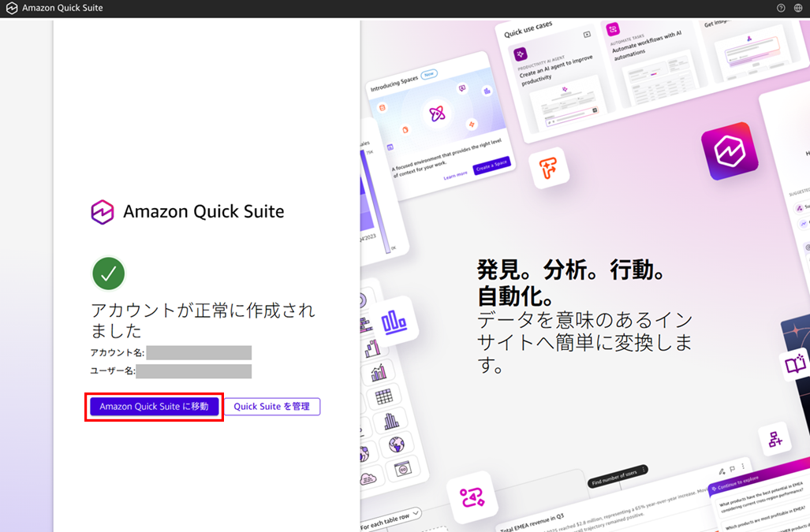
Task: Open the three-dot overflow menu above the chat panel
Action: [744, 467]
